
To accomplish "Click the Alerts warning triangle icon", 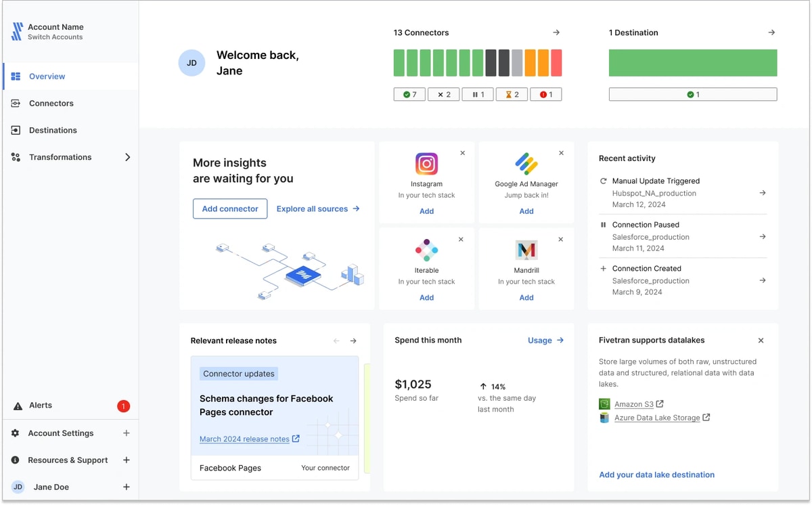I will (18, 406).
